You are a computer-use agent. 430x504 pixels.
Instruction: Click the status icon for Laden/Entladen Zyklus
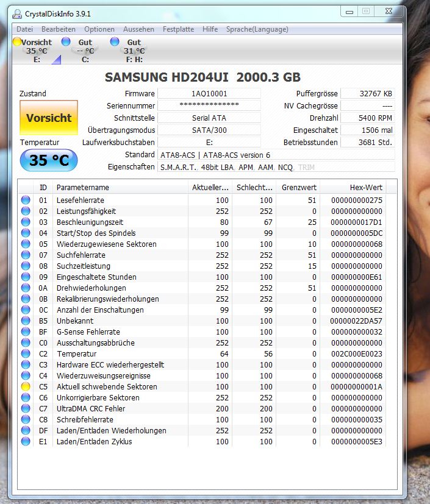26,441
